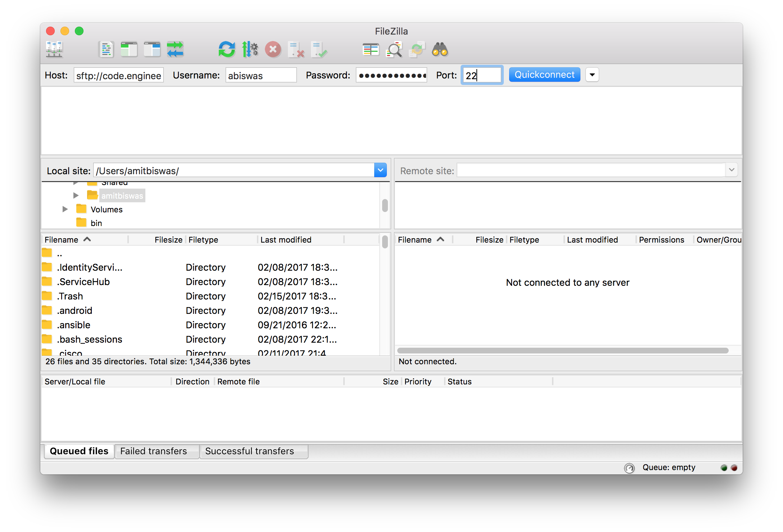The width and height of the screenshot is (783, 532).
Task: Cancel current operation red X icon
Action: pyautogui.click(x=273, y=49)
